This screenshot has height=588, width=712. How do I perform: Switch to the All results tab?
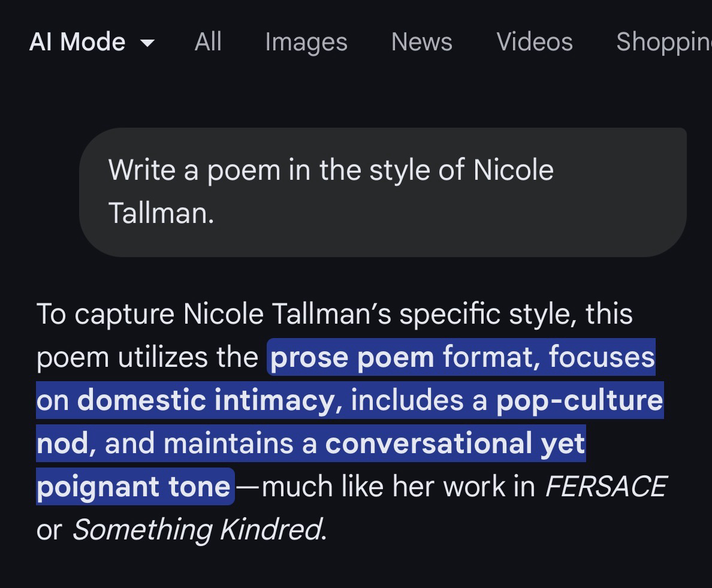click(x=208, y=42)
